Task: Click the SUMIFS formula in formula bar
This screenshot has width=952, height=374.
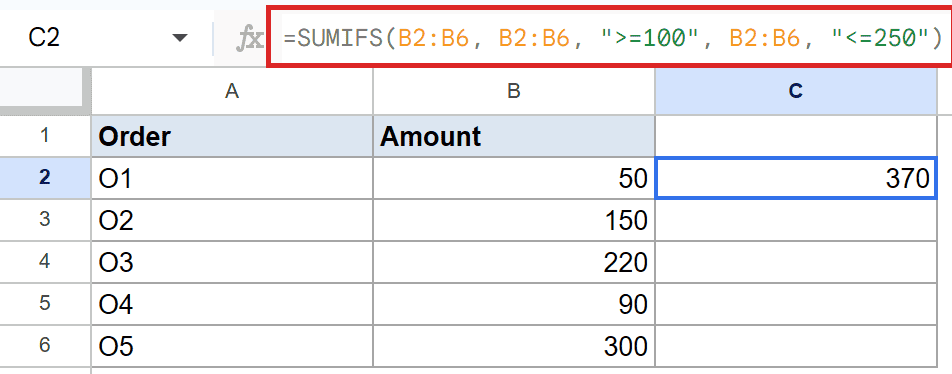Action: 612,39
